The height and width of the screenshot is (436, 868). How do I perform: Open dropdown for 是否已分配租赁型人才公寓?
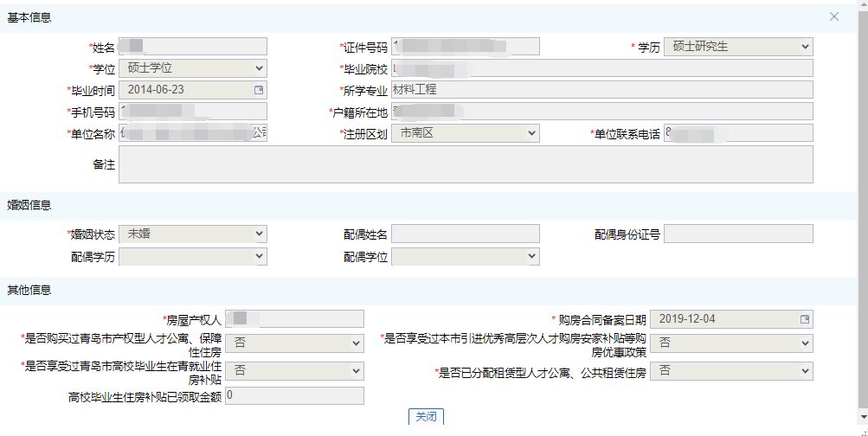click(x=732, y=371)
